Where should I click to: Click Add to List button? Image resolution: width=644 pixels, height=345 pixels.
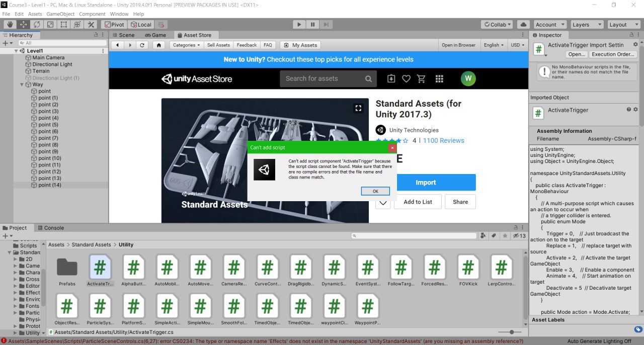[x=418, y=202]
